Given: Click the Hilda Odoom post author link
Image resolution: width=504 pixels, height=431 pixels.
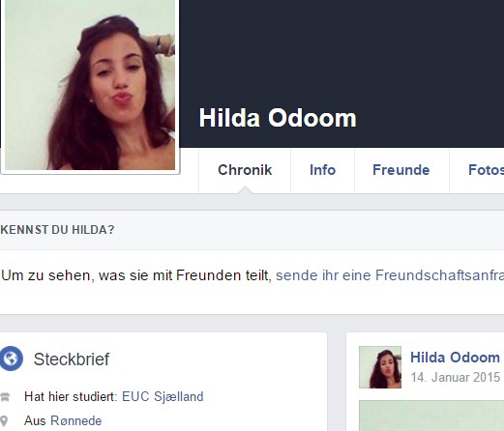Looking at the screenshot, I should (455, 358).
